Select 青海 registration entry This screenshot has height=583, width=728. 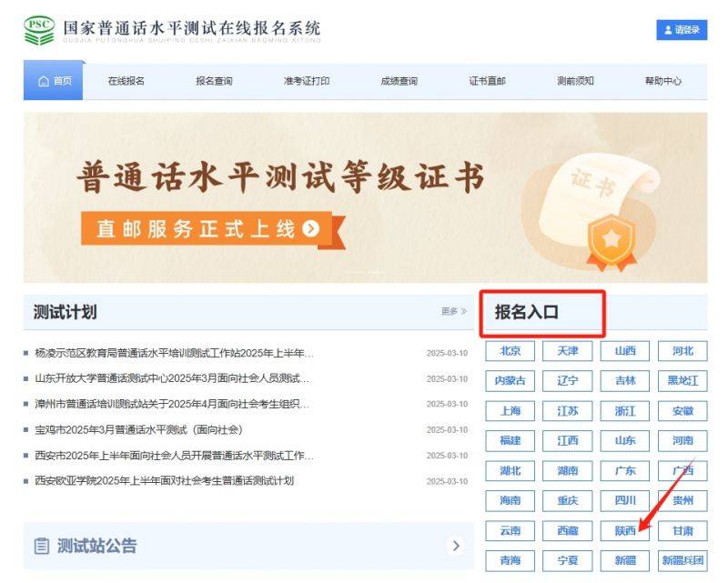pos(511,561)
